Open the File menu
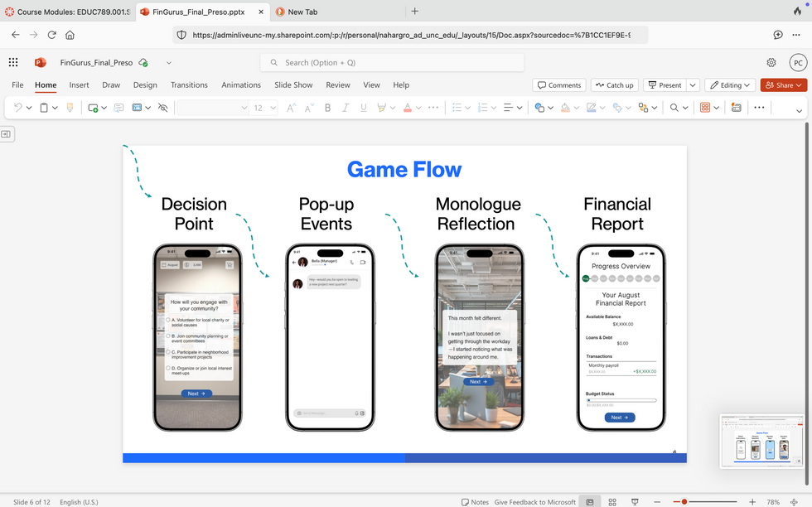 tap(17, 85)
